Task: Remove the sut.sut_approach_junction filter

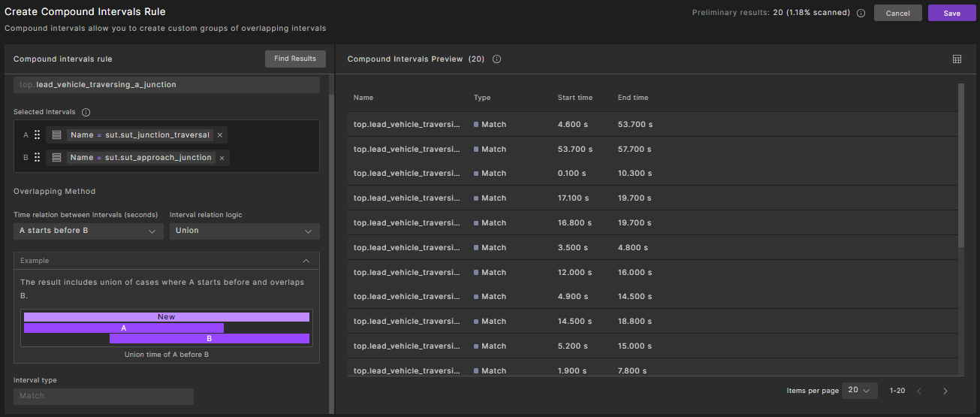Action: (222, 158)
